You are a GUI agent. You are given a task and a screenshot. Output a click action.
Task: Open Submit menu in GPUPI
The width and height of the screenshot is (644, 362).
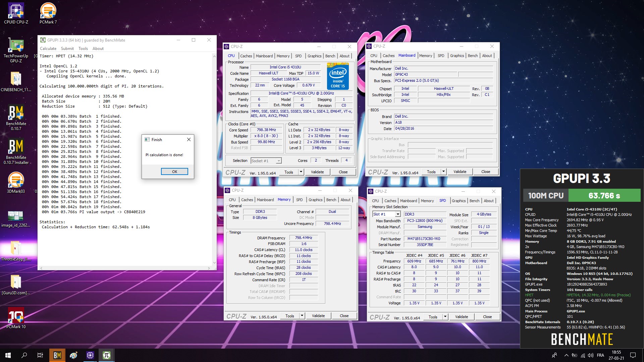point(67,49)
